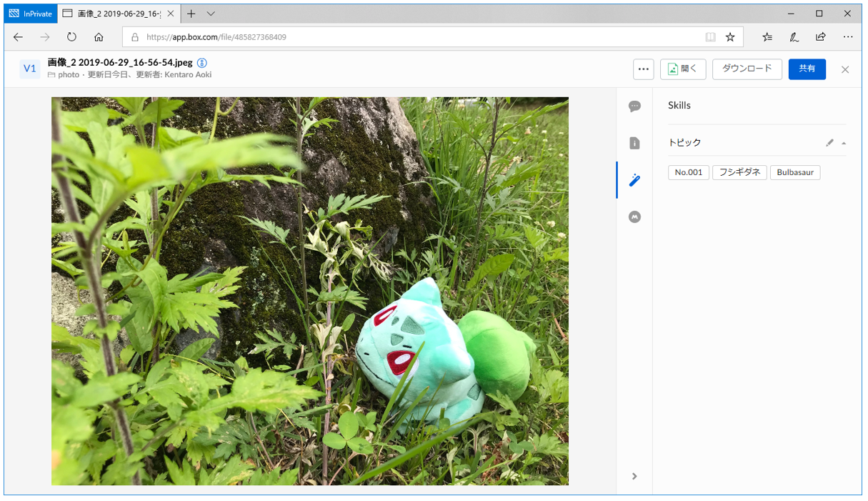Click the InPrivate badge
868x501 pixels.
coord(31,14)
